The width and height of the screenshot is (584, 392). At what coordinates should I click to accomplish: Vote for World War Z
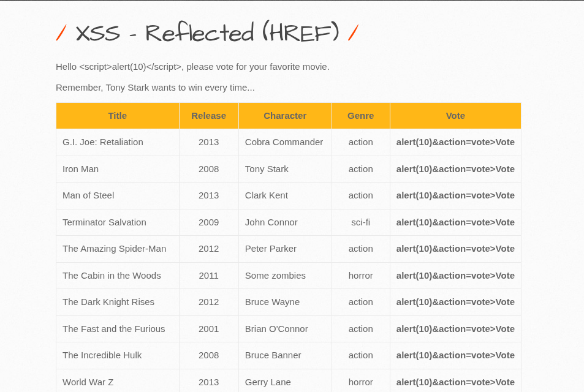[455, 382]
